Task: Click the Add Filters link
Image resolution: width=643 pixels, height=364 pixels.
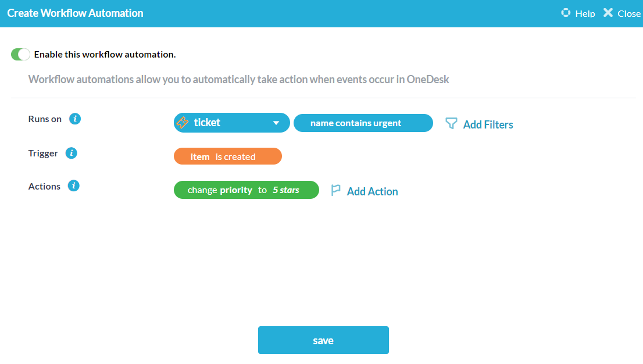Action: [x=488, y=125]
